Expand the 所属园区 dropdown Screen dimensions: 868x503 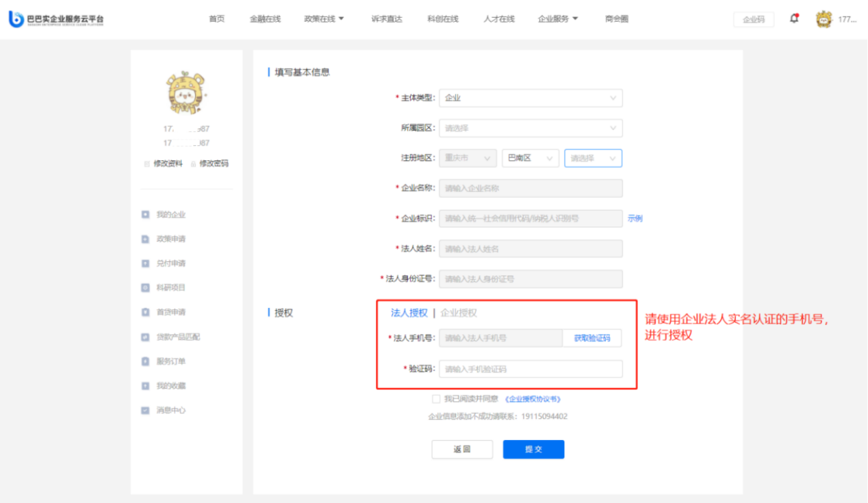(x=531, y=128)
